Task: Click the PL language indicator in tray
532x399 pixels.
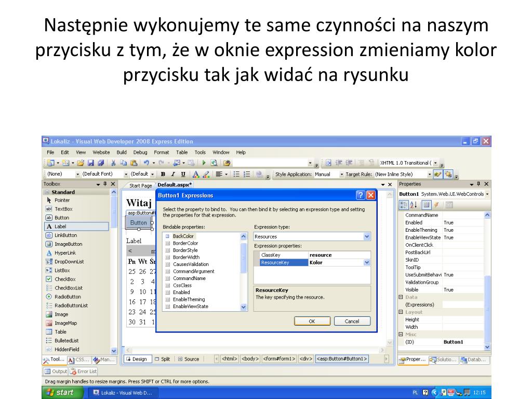Action: [415, 393]
